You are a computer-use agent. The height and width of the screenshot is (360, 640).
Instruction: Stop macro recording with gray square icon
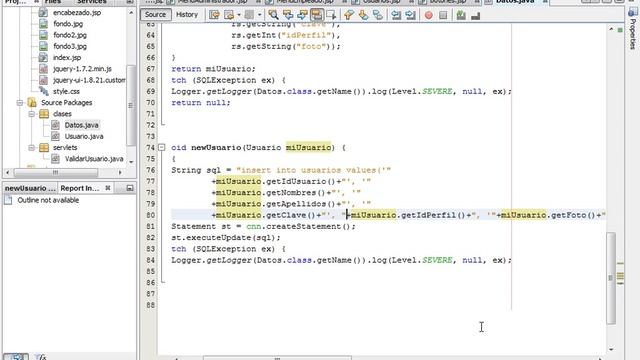[x=443, y=15]
